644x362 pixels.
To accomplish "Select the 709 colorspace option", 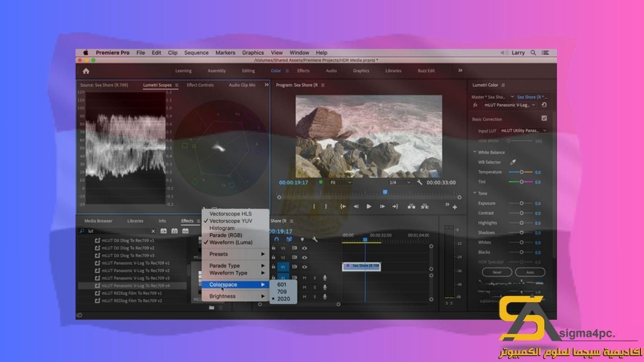I will pos(282,292).
